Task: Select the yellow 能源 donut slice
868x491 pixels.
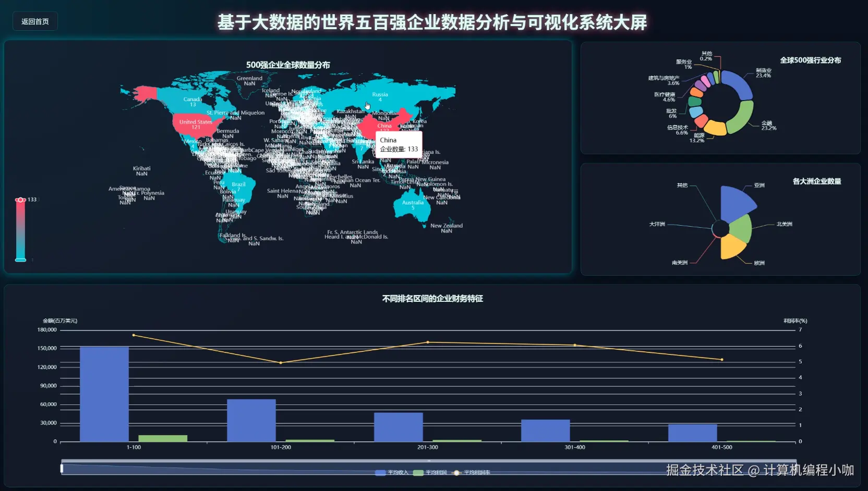Action: 715,128
